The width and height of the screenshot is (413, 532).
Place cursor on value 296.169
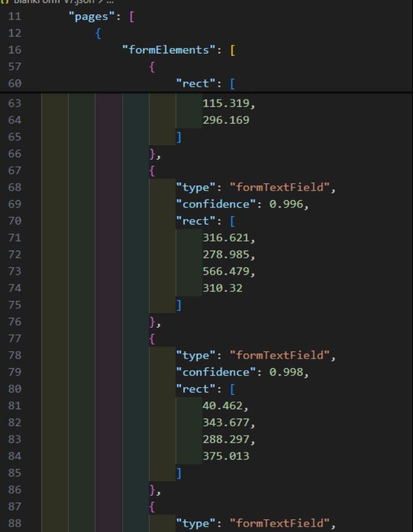pyautogui.click(x=226, y=120)
